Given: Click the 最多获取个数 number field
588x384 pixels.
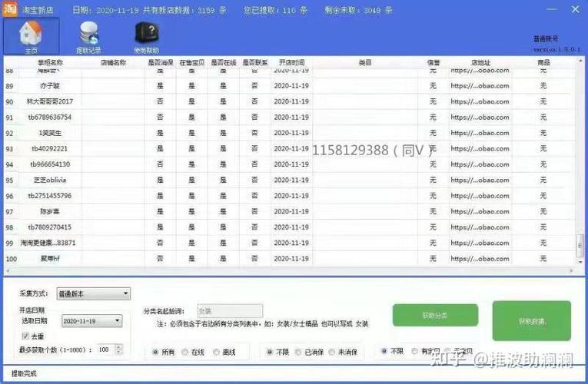Looking at the screenshot, I should click(106, 349).
